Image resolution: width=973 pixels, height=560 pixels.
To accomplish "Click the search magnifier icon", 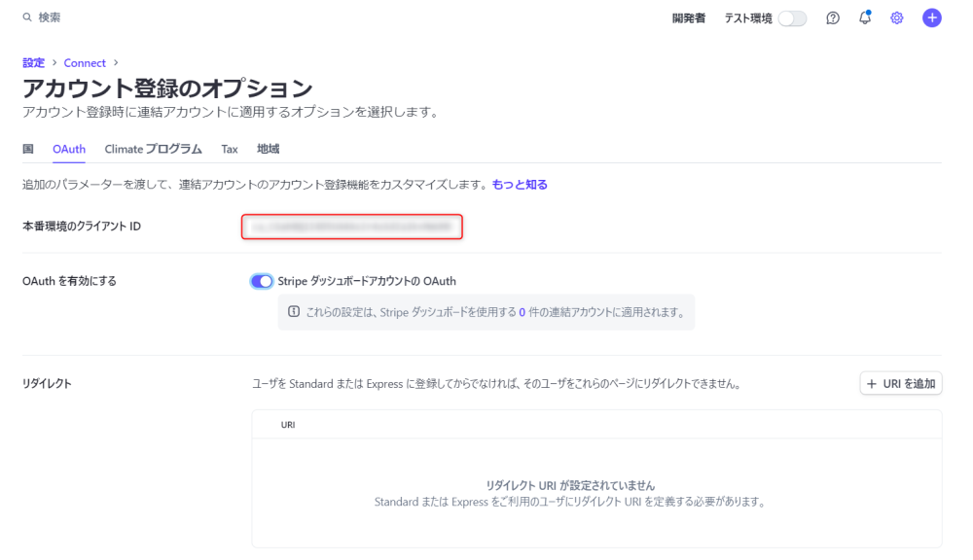I will pyautogui.click(x=27, y=17).
